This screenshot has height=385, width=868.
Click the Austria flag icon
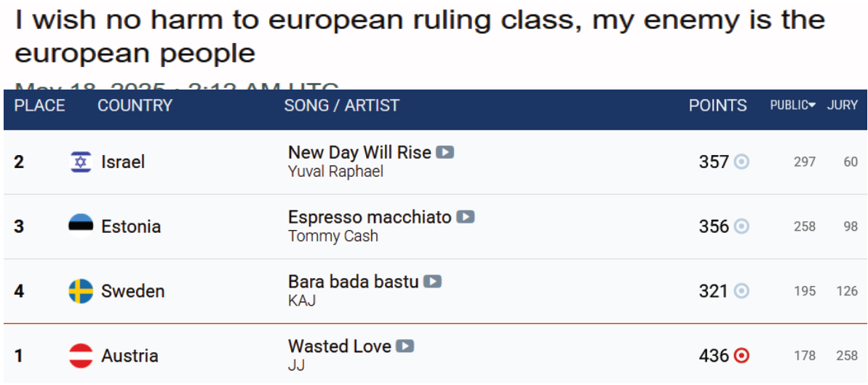coord(81,356)
